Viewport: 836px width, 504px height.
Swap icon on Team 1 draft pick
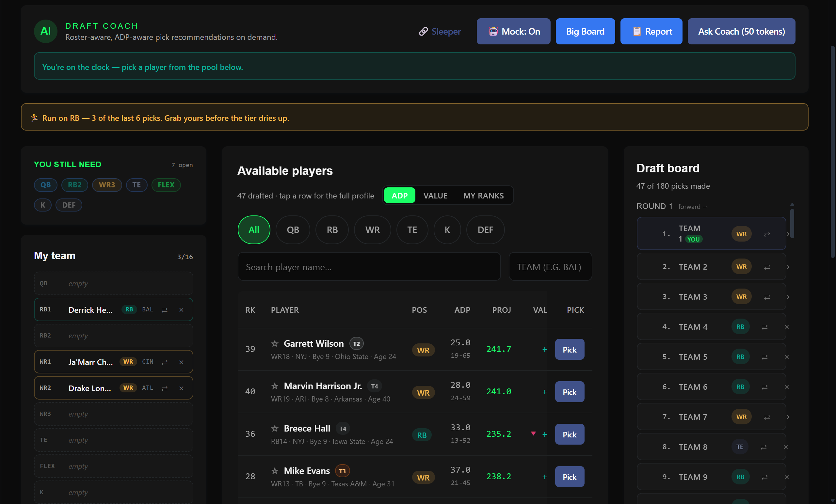point(767,234)
